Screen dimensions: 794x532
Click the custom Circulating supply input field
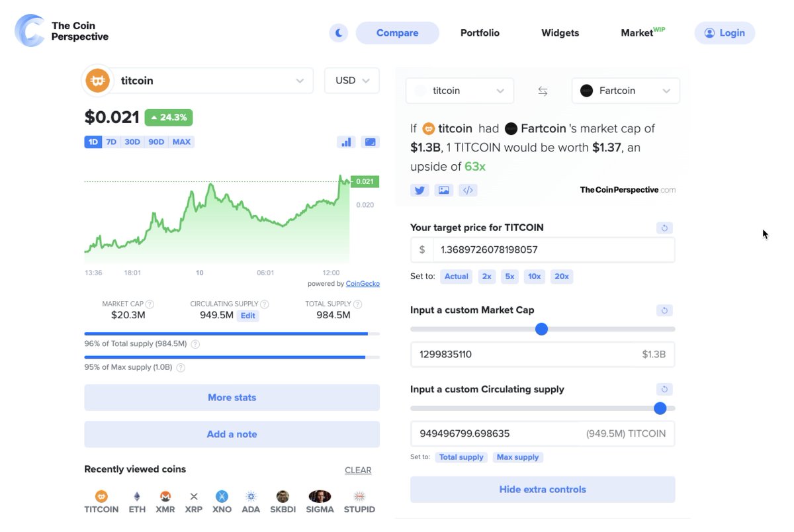coord(543,433)
